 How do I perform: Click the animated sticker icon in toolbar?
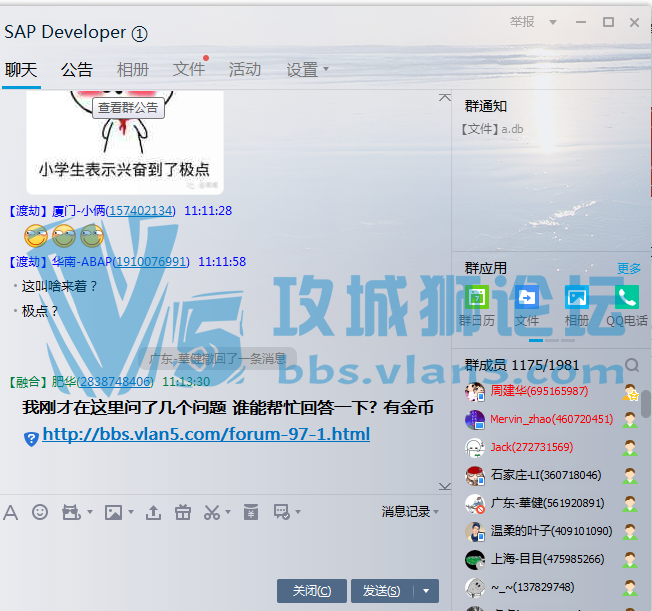71,512
